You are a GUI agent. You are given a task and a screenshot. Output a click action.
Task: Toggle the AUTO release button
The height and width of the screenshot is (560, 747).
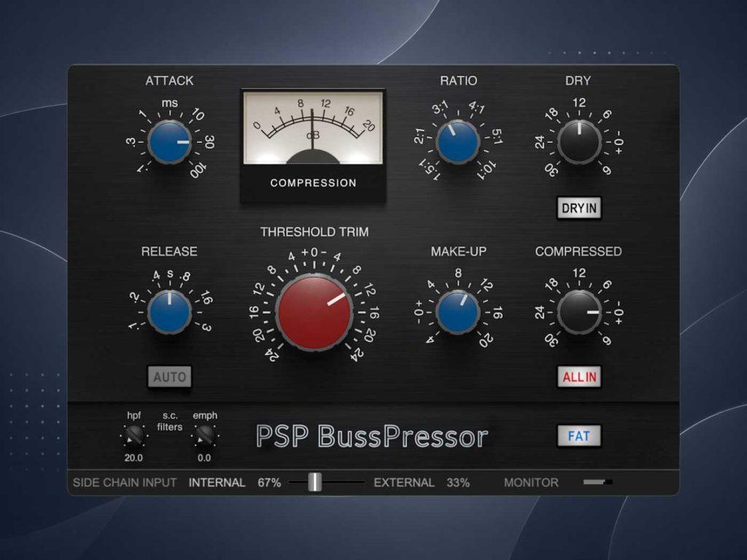coord(169,377)
